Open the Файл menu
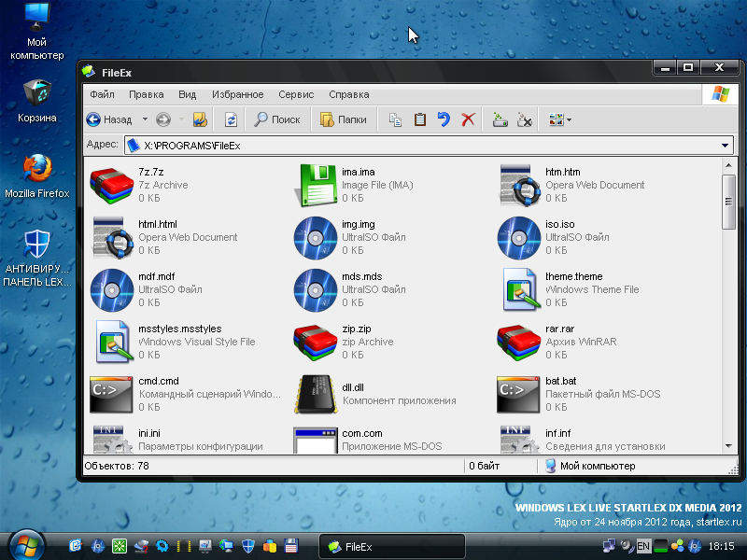This screenshot has width=747, height=560. (102, 94)
